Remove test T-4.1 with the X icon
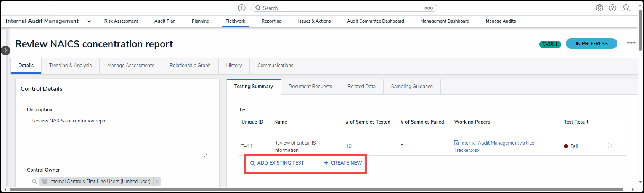Viewport: 644px width, 193px height. coord(610,146)
